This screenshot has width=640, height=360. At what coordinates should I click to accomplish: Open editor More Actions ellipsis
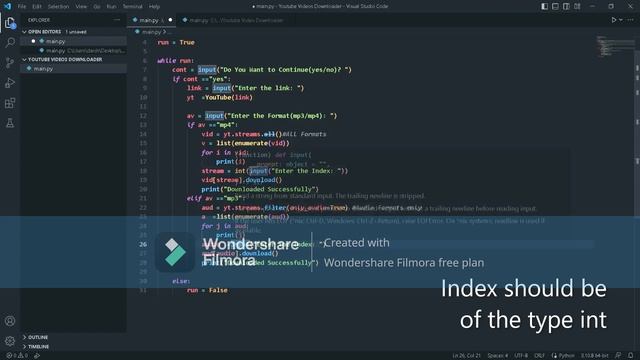pos(631,20)
